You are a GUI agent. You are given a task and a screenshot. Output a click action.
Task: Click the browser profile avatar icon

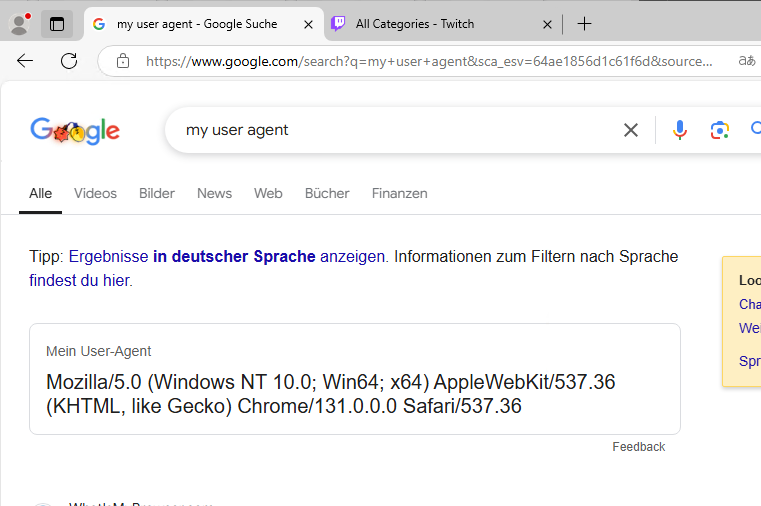[x=18, y=24]
